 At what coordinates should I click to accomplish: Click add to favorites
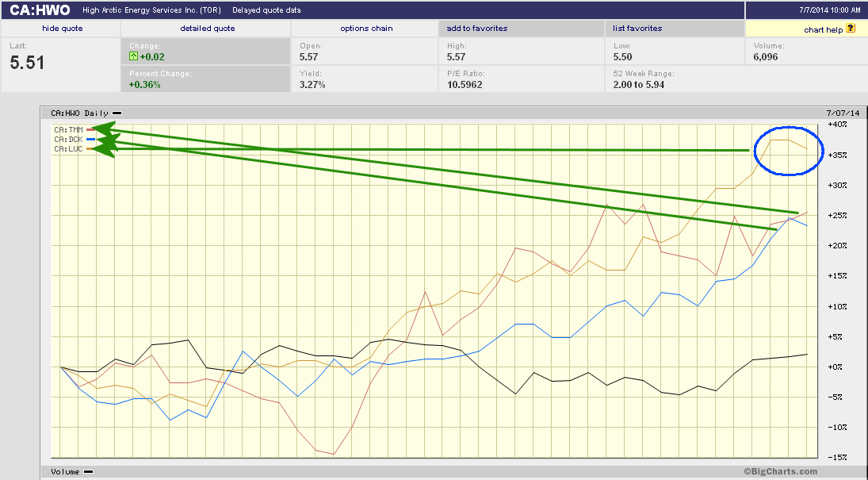[476, 29]
